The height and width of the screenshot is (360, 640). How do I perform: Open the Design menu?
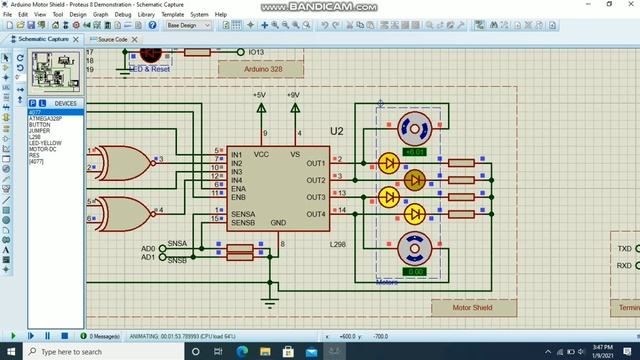78,14
